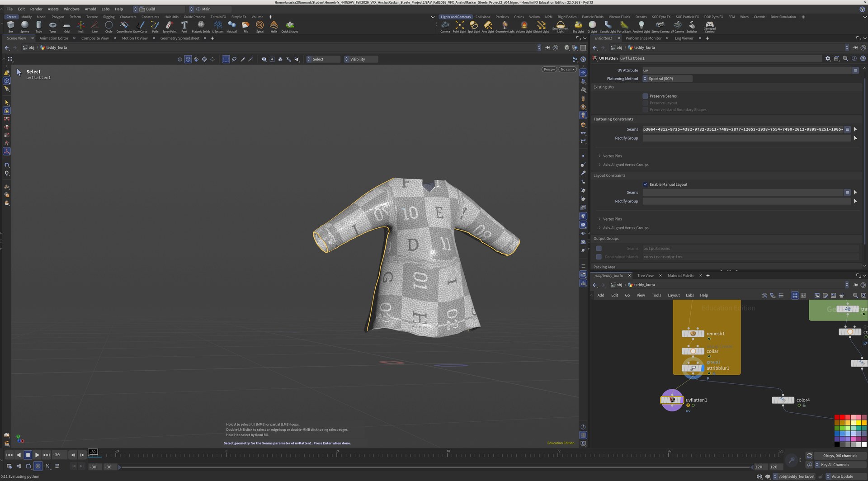Open the Persp viewport menu
This screenshot has width=868, height=481.
tap(549, 69)
